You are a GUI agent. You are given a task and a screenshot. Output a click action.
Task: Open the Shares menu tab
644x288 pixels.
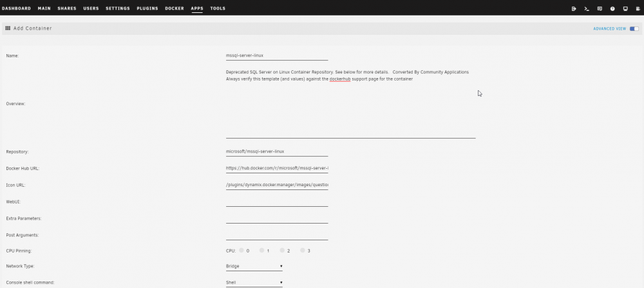click(67, 8)
